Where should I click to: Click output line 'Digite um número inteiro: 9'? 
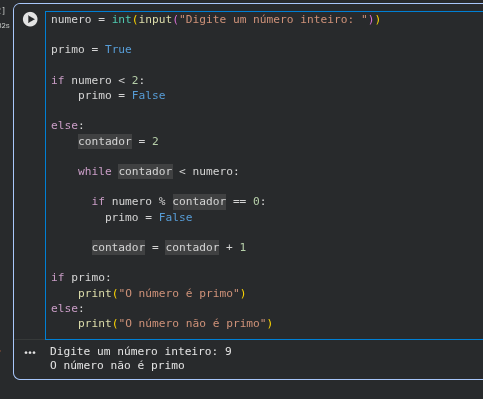coord(140,351)
